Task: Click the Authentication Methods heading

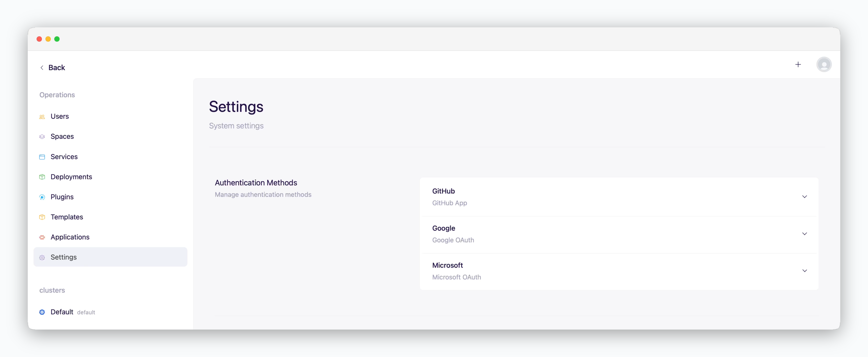Action: pos(256,183)
